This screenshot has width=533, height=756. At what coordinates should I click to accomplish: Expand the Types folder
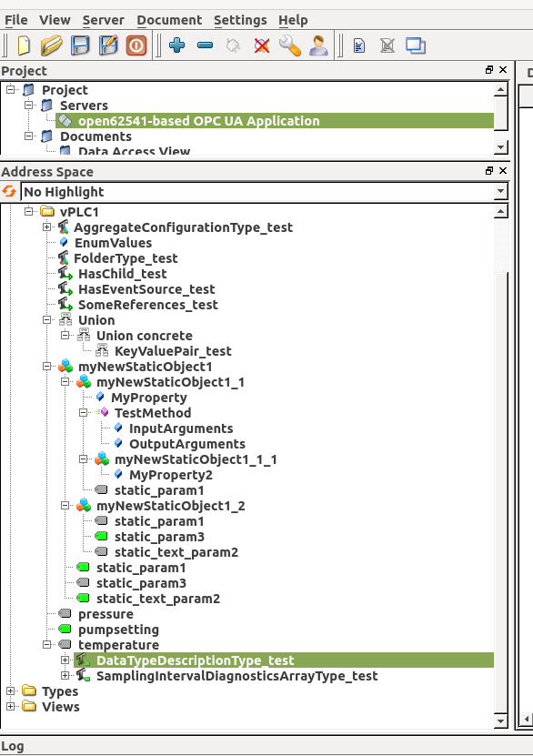(x=11, y=690)
